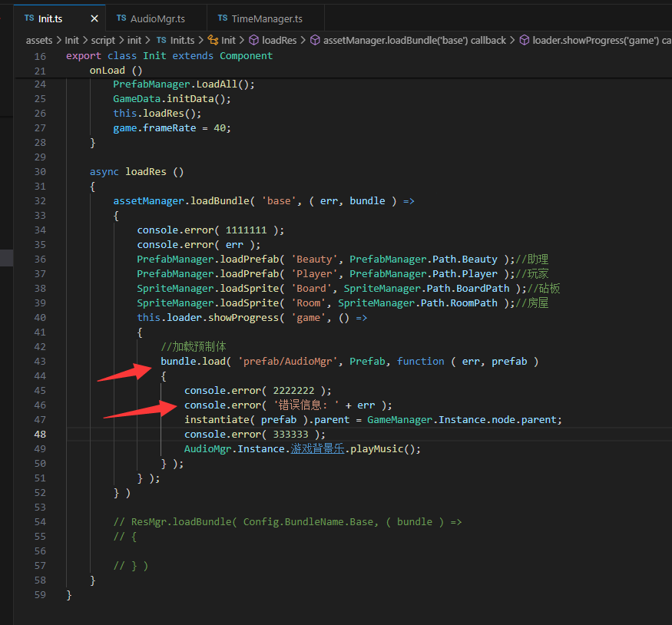Click sticky scroll line 'onLoad ()'
Image resolution: width=672 pixels, height=625 pixels.
[116, 70]
